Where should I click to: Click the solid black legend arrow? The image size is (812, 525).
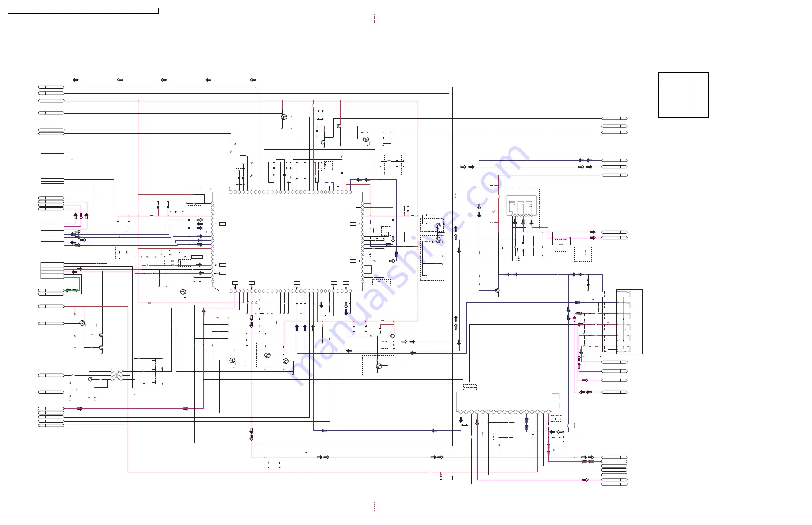(x=75, y=80)
